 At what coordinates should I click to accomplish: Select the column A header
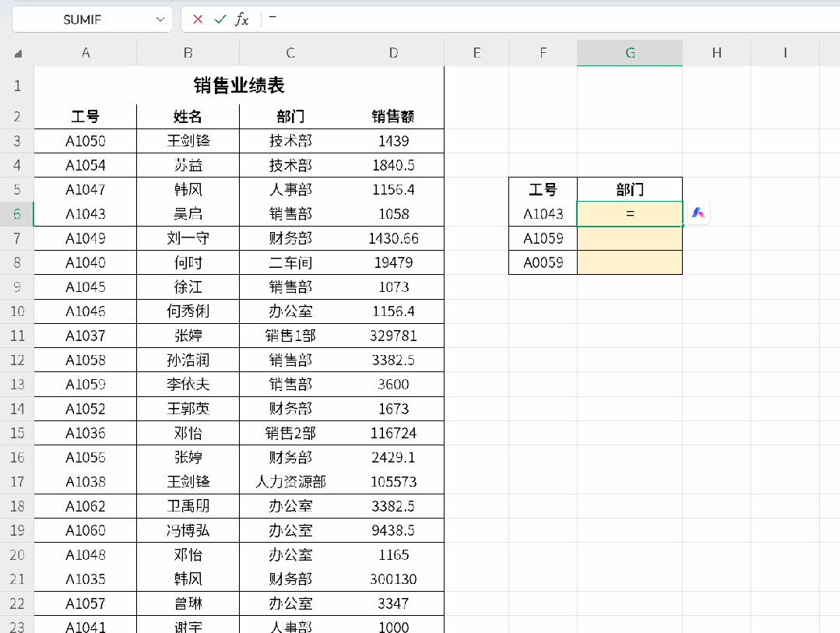(86, 53)
